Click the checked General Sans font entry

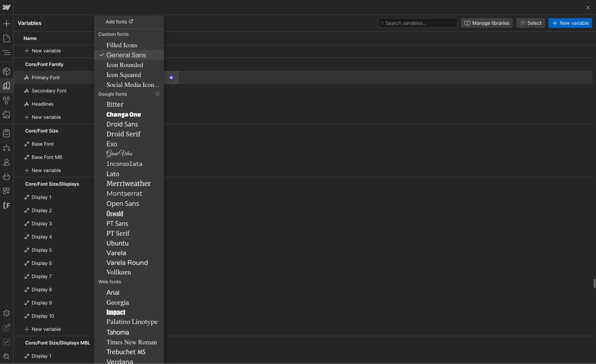click(126, 55)
